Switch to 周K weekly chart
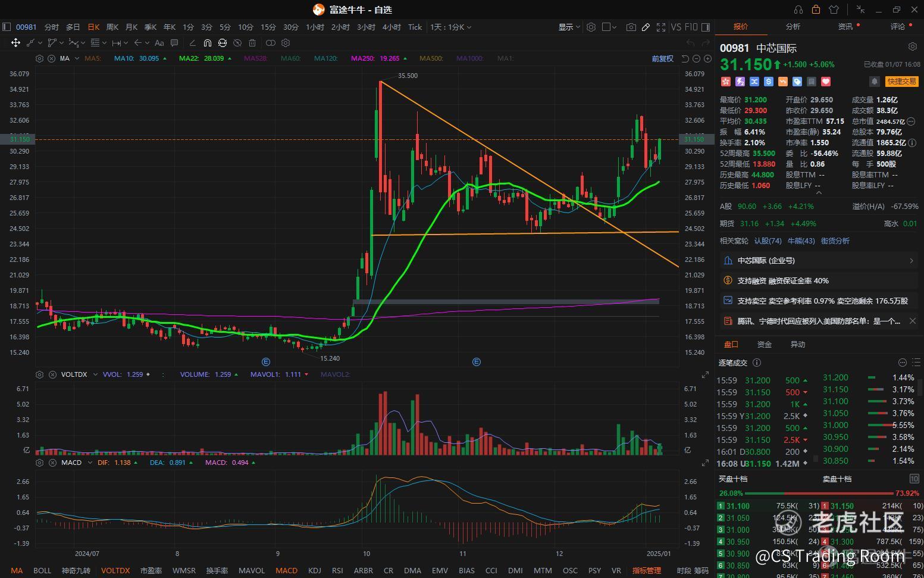Image resolution: width=924 pixels, height=578 pixels. pos(112,27)
